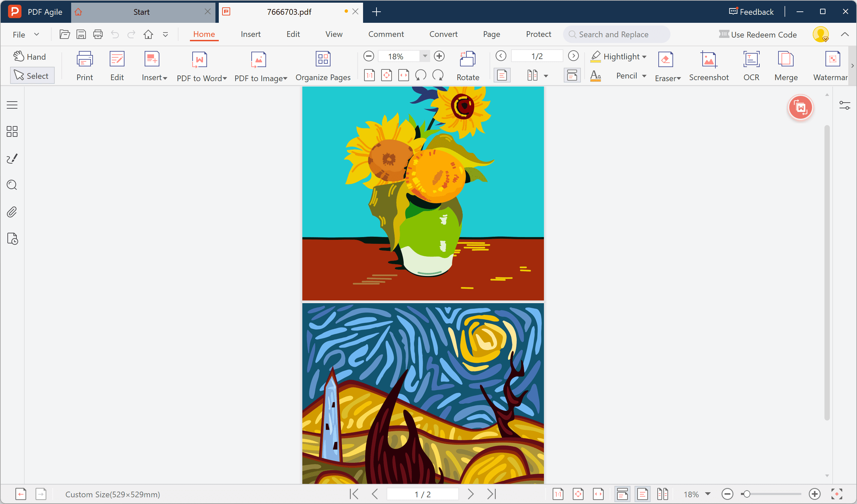
Task: Click the save icon in quick toolbar
Action: tap(81, 34)
